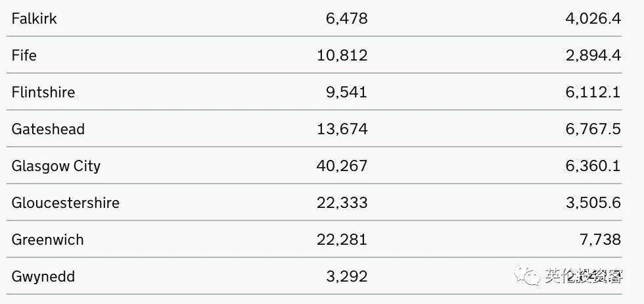Click the Gloucestershire area name
The height and width of the screenshot is (304, 644).
click(65, 203)
